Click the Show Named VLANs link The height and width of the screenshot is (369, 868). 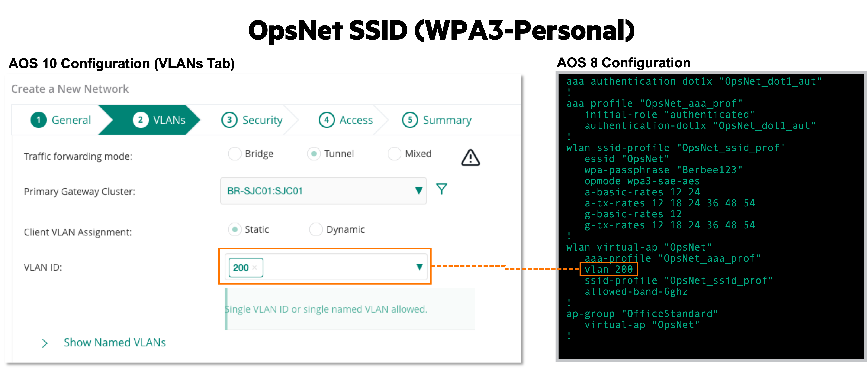[115, 342]
